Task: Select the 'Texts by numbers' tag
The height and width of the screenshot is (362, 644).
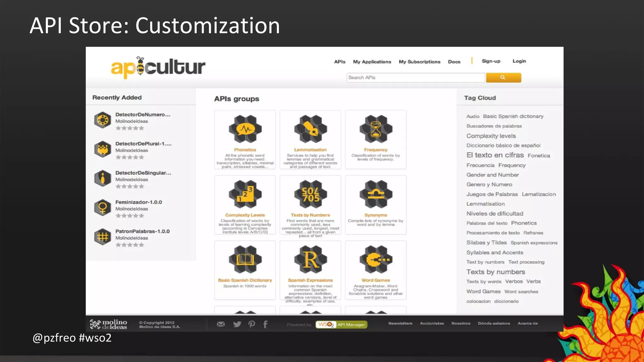Action: tap(496, 272)
